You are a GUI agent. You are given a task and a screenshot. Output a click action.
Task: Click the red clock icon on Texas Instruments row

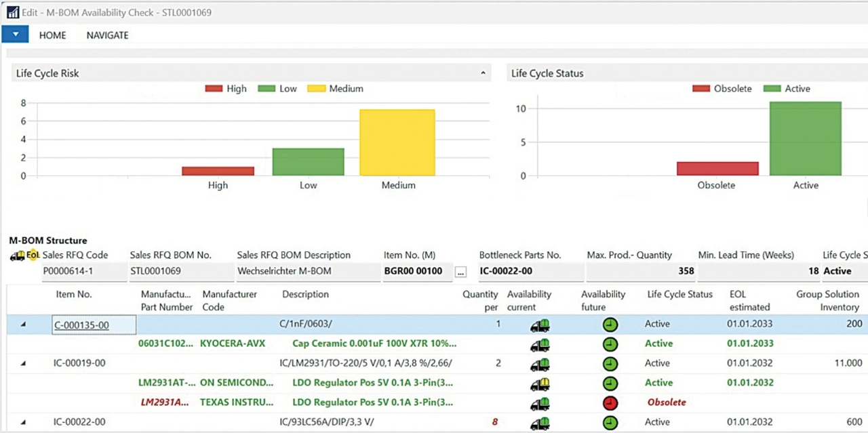(x=610, y=403)
